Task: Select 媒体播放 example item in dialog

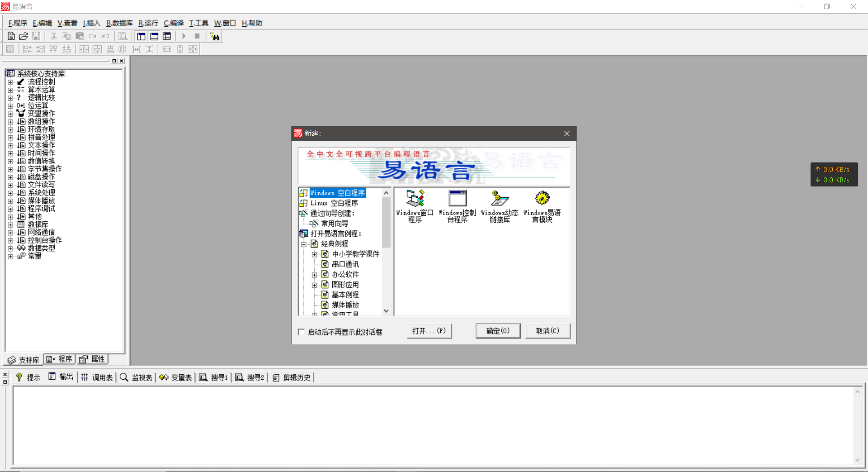Action: (345, 305)
